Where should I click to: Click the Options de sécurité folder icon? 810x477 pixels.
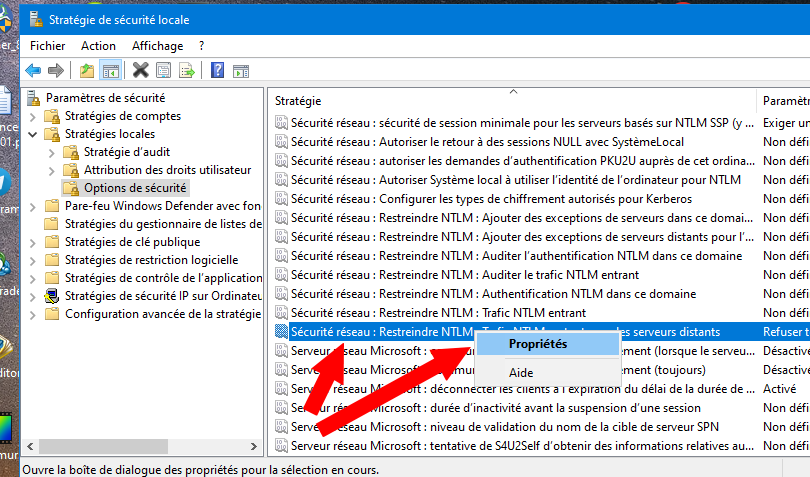[x=71, y=188]
